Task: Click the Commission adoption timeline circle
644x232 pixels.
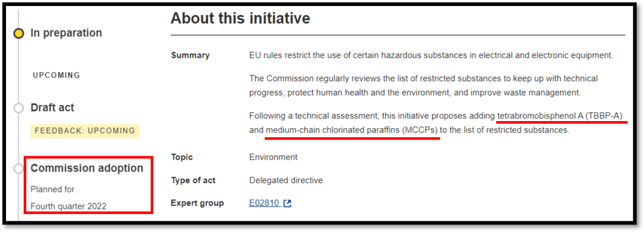Action: click(x=18, y=169)
